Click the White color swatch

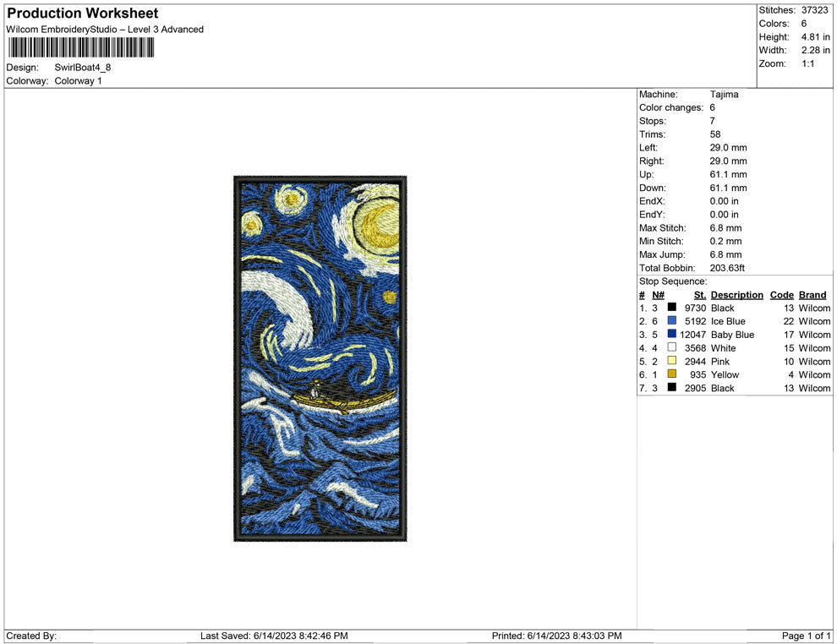(672, 347)
